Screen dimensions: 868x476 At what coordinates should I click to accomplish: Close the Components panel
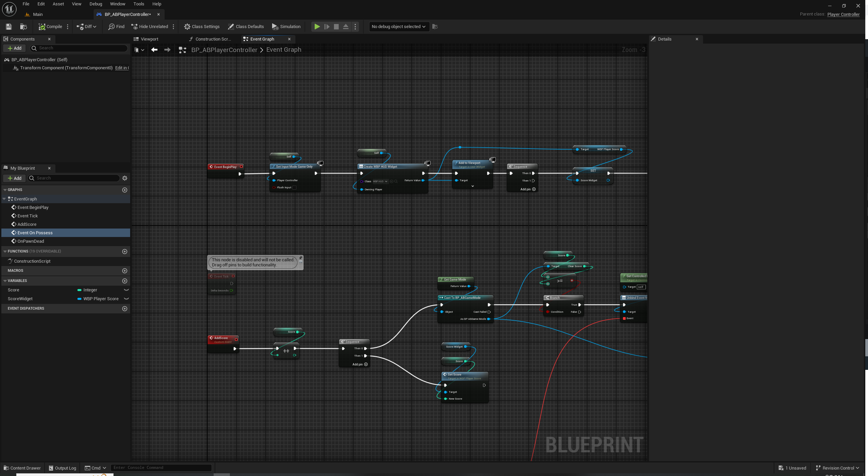[x=49, y=39]
